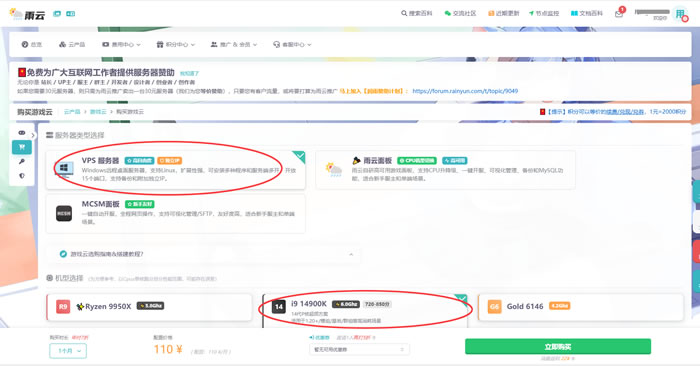Click the green 立即购买 buy now button
Screen dimensions: 700x366
[558, 346]
